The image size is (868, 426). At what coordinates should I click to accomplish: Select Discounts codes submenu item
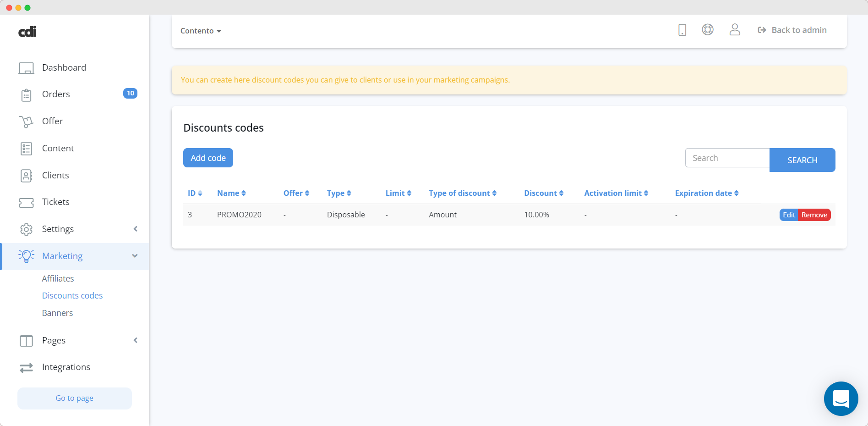[72, 295]
